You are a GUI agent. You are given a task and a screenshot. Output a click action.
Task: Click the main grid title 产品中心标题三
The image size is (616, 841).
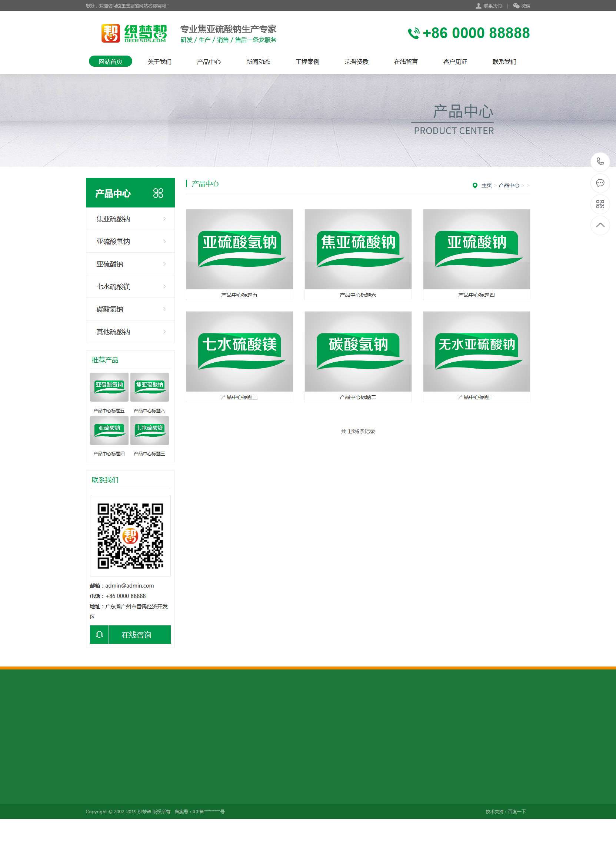tap(239, 397)
